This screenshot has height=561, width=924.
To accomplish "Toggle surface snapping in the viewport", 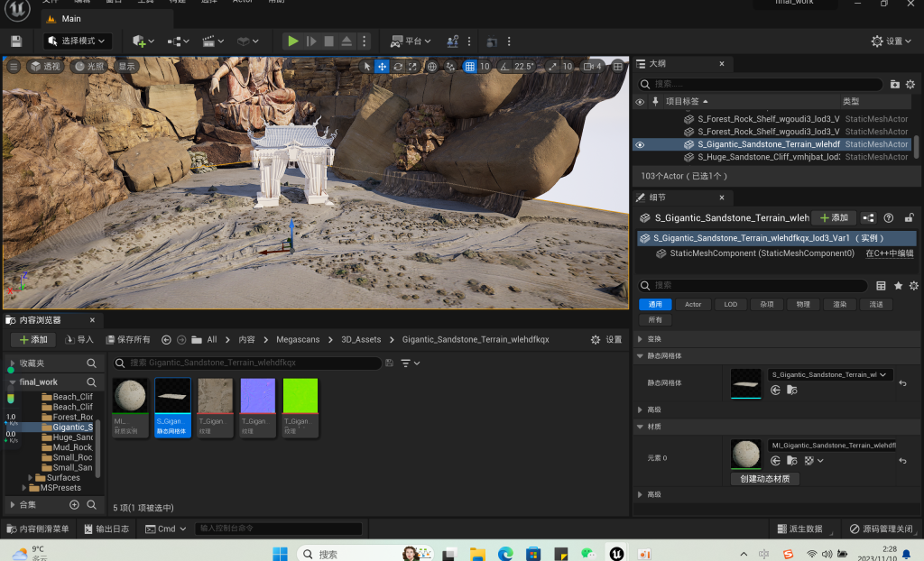I will (451, 67).
